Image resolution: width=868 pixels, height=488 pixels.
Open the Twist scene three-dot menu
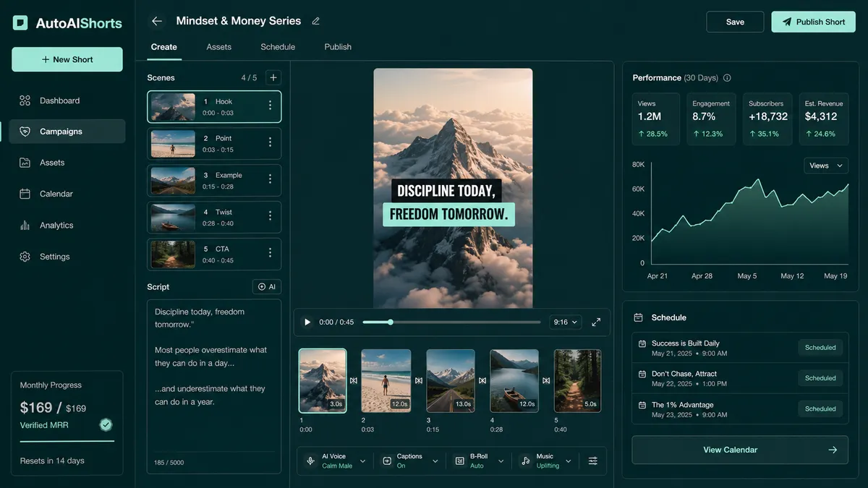click(x=271, y=216)
